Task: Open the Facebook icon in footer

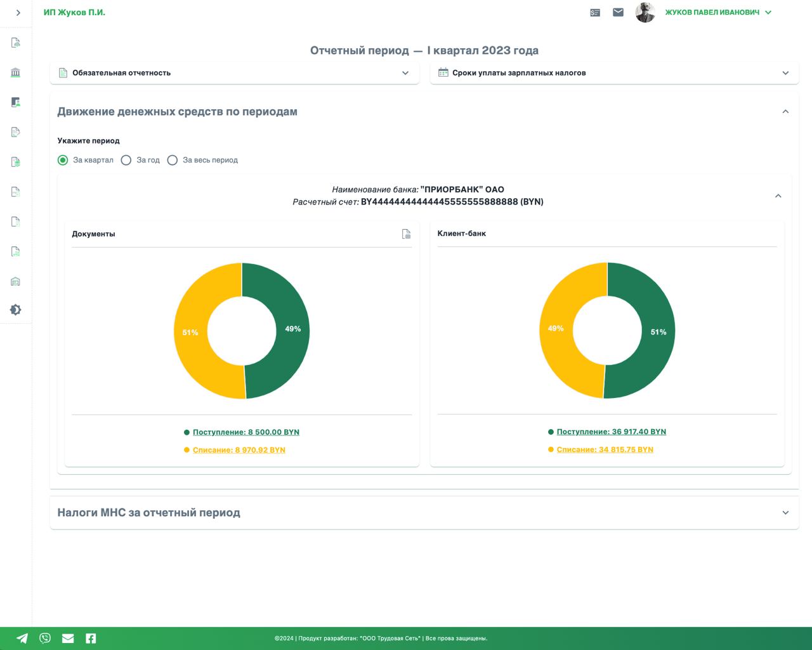Action: click(91, 639)
